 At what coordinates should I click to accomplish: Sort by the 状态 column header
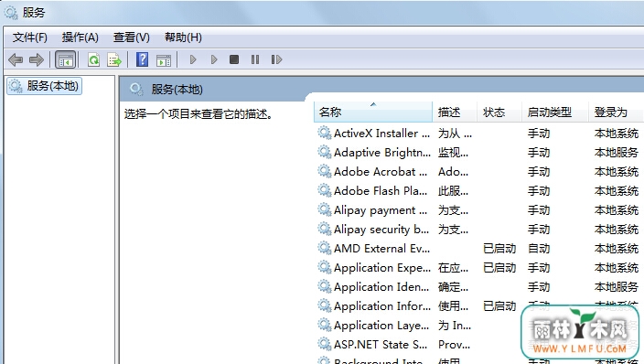point(499,112)
